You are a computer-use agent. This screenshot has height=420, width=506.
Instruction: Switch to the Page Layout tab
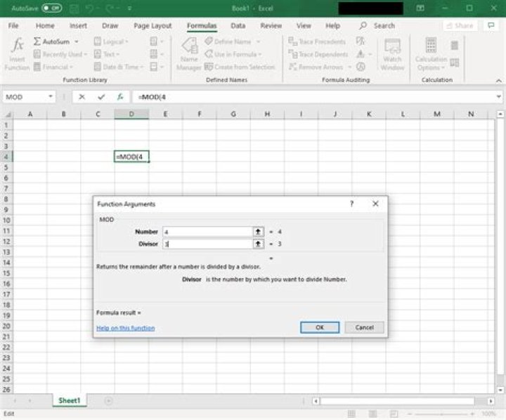[x=153, y=25]
